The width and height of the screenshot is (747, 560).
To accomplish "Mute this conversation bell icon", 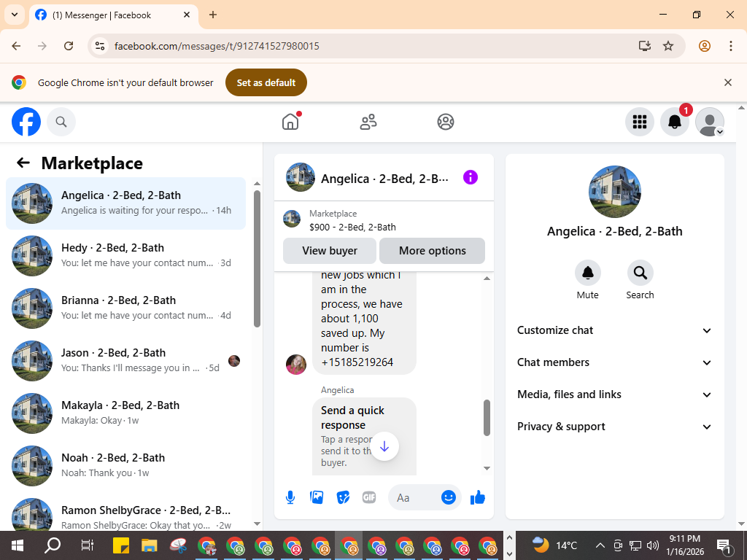I will coord(587,273).
